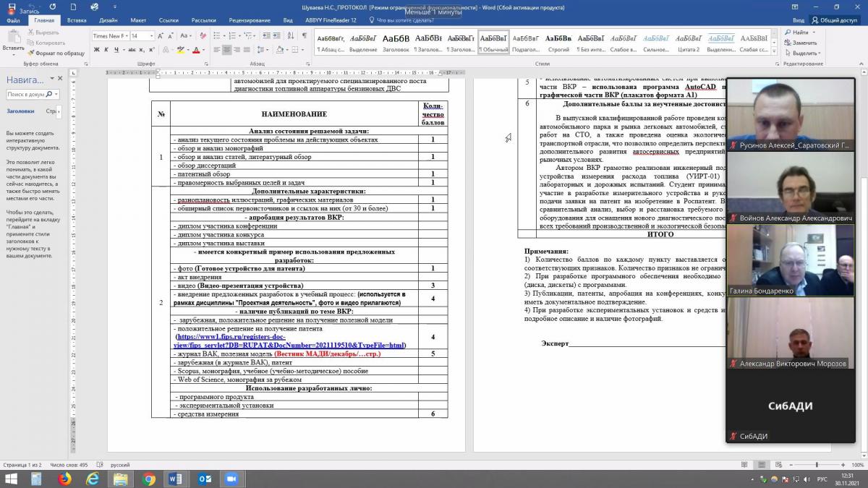
Task: Decrease paragraph indent
Action: tap(266, 35)
